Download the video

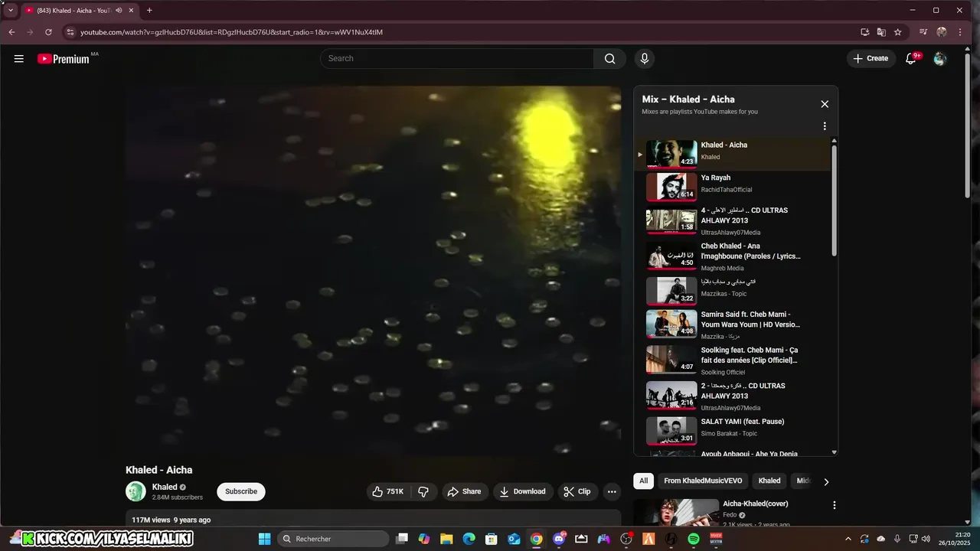pos(523,491)
